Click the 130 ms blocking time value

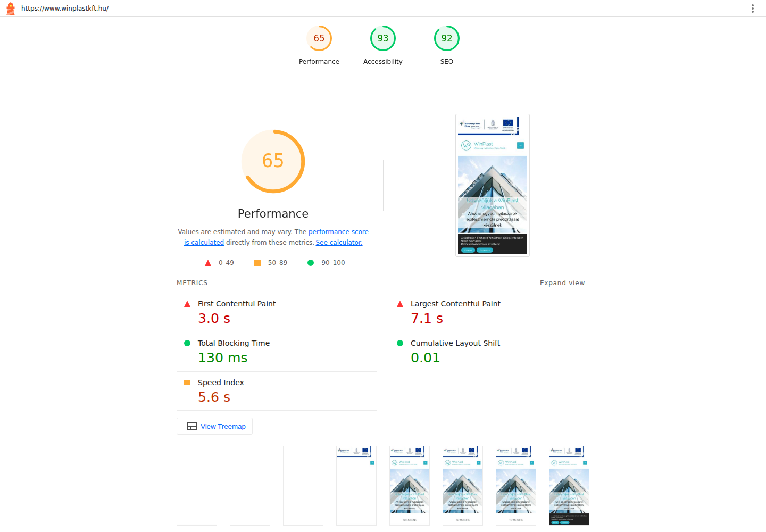pos(223,358)
